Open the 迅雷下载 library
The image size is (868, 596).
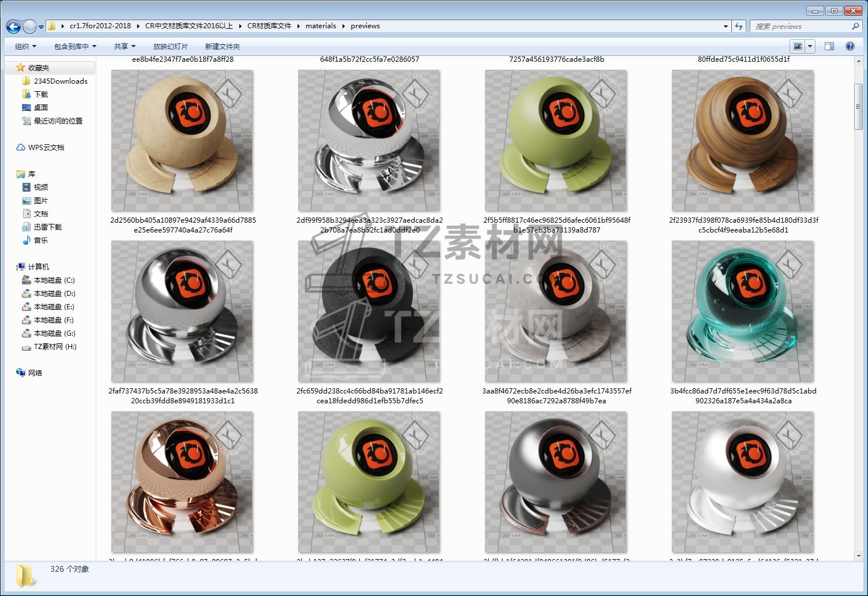click(x=47, y=227)
